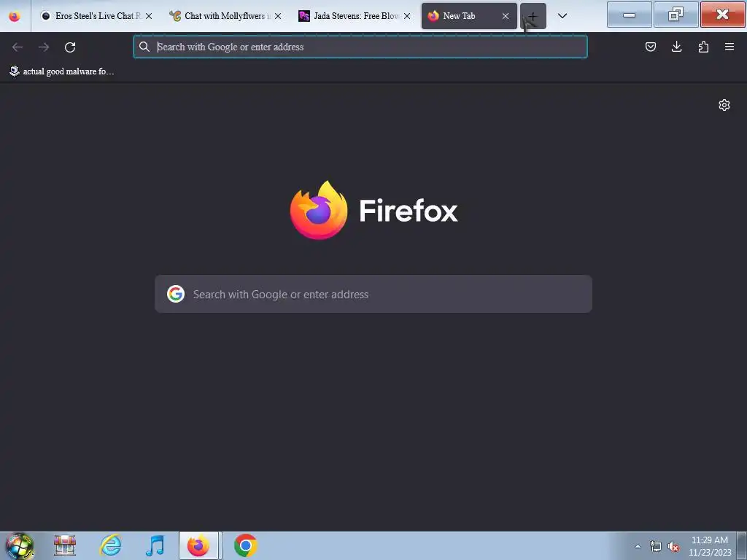Close the Jada Stevens tab
Screen dimensions: 747x560
coord(407,16)
